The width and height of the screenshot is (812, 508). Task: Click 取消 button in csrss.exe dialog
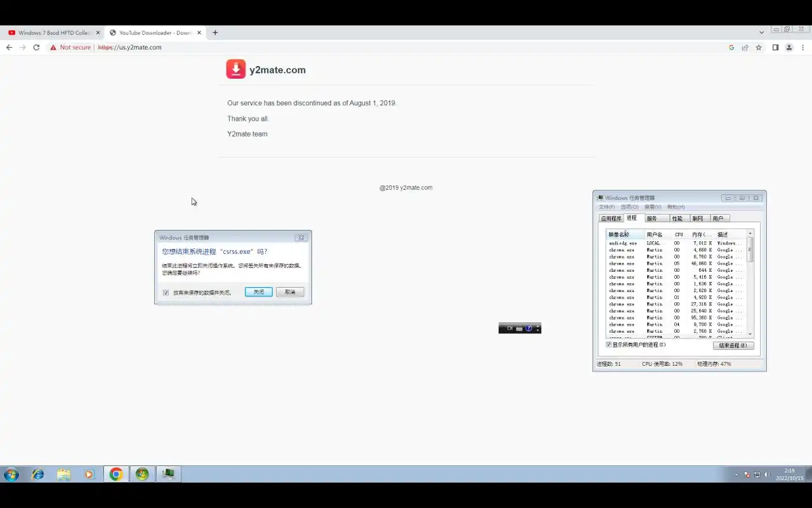(290, 292)
